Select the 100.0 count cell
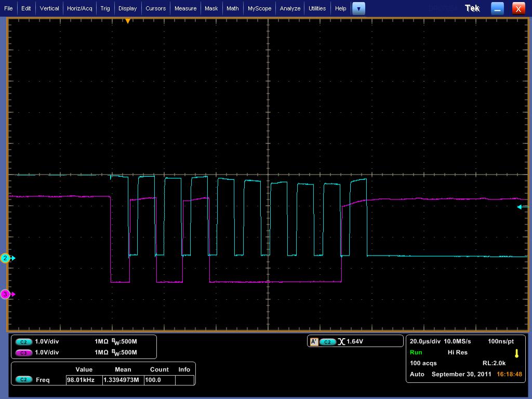Screen dimensions: 532x399 click(159, 380)
